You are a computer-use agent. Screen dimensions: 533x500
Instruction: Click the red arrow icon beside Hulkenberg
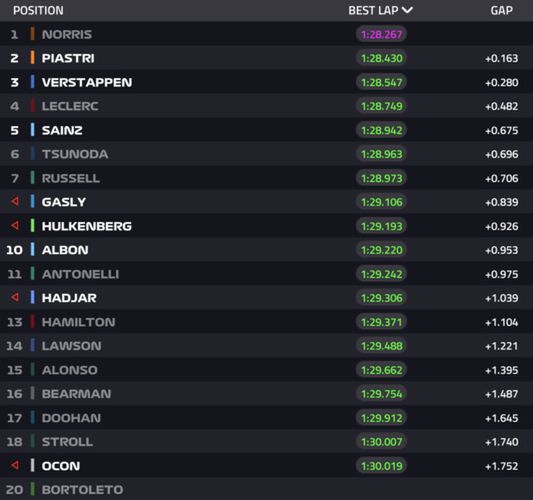(15, 225)
